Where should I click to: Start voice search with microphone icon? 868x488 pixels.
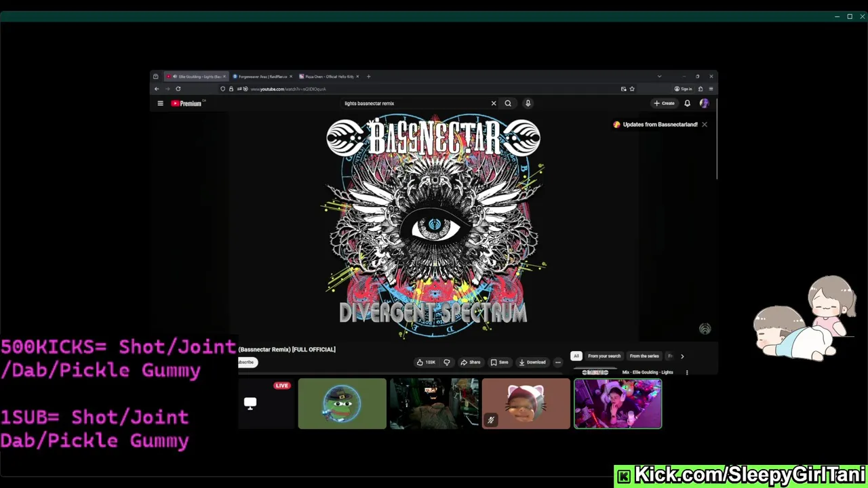pos(528,103)
